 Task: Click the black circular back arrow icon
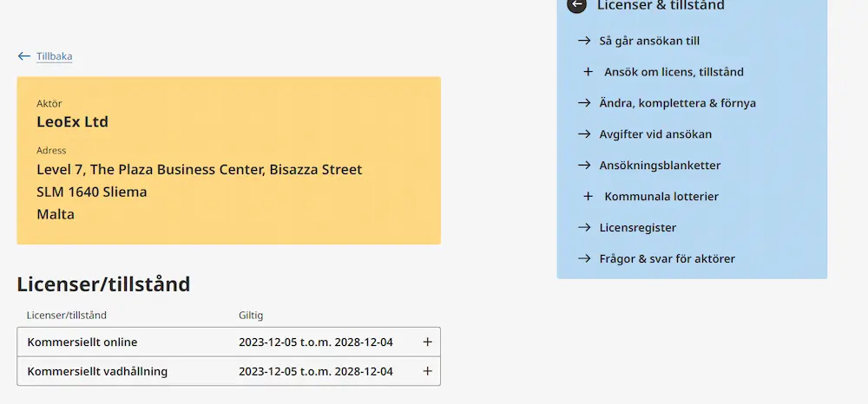coord(576,4)
